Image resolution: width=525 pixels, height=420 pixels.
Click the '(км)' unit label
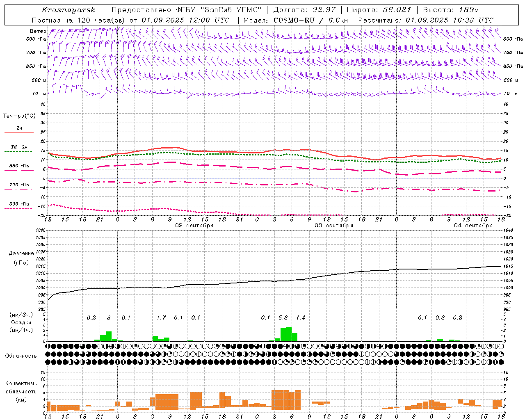coord(21,399)
